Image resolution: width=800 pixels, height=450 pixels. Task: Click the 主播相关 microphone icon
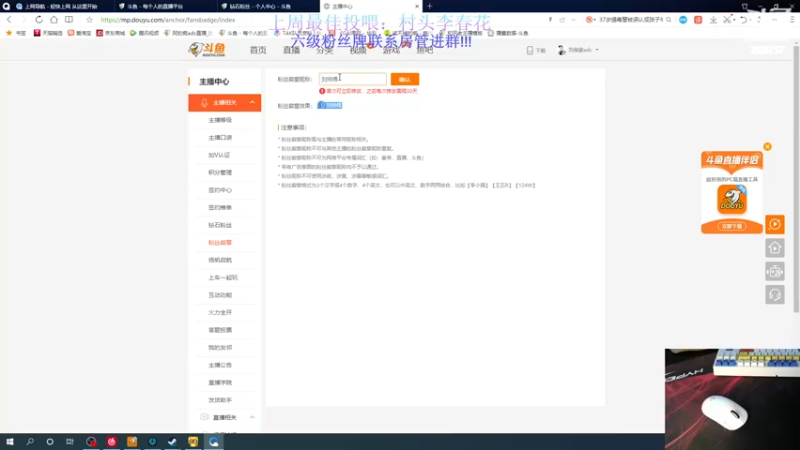(204, 103)
